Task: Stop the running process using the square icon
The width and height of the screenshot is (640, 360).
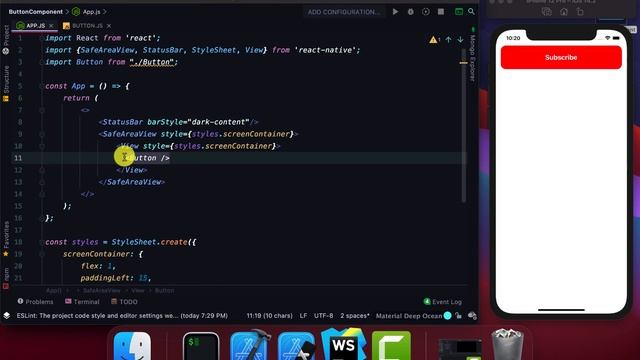Action: pyautogui.click(x=441, y=12)
